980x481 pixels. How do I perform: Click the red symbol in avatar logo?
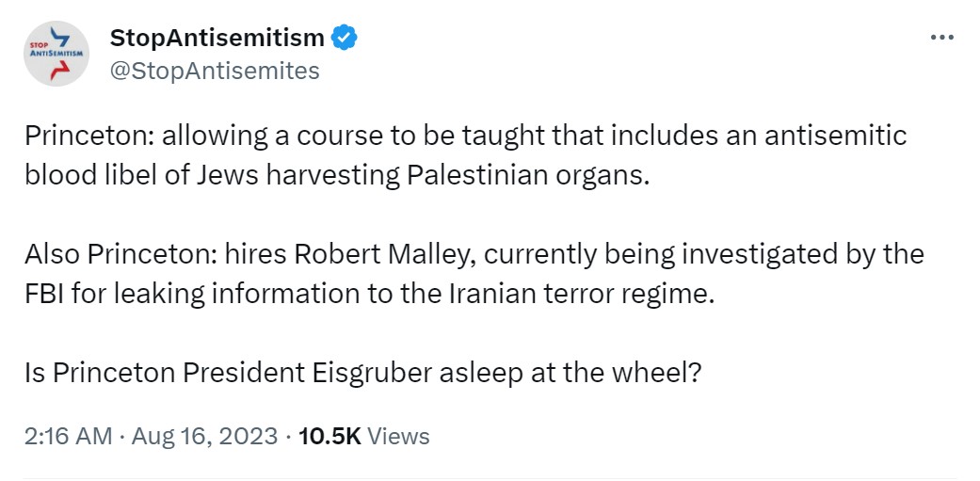tap(58, 70)
